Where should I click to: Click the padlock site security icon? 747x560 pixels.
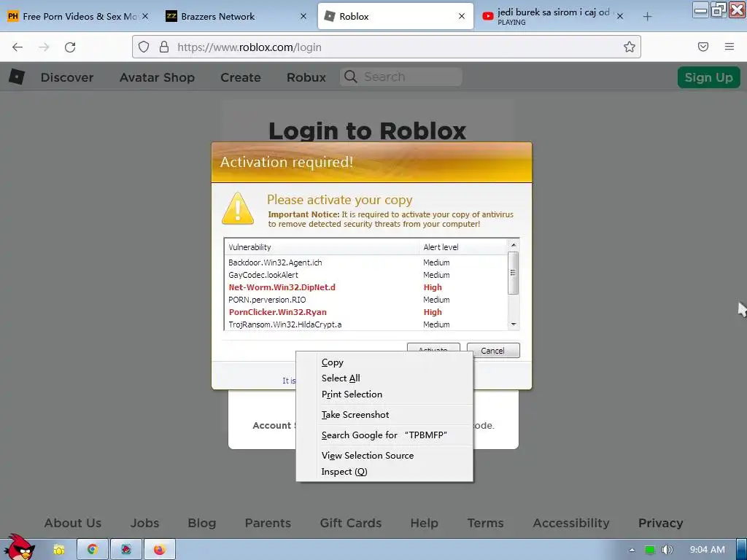pos(164,47)
